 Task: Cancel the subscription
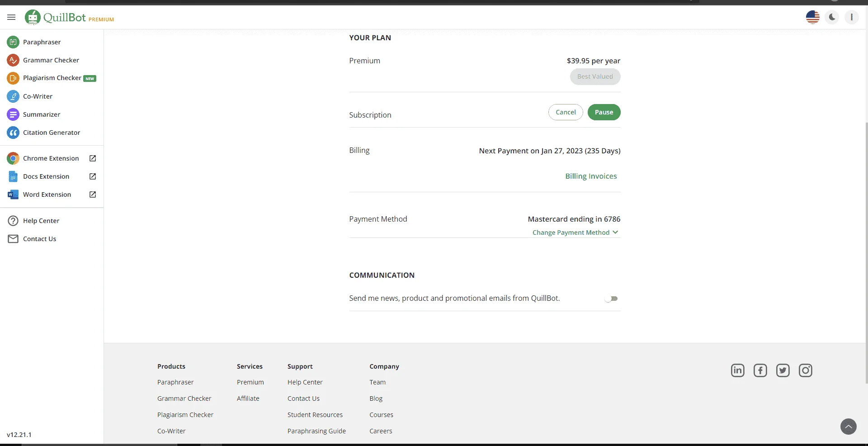[x=566, y=112]
